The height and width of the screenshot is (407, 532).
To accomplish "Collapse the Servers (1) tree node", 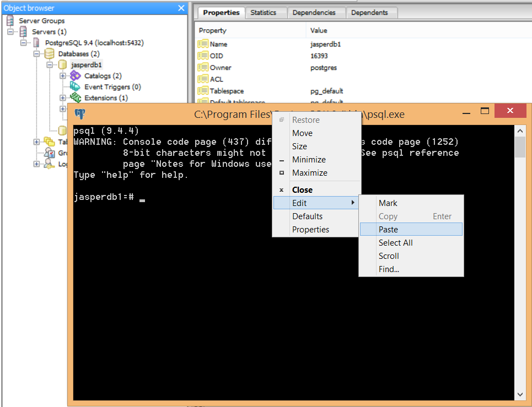I will [10, 32].
